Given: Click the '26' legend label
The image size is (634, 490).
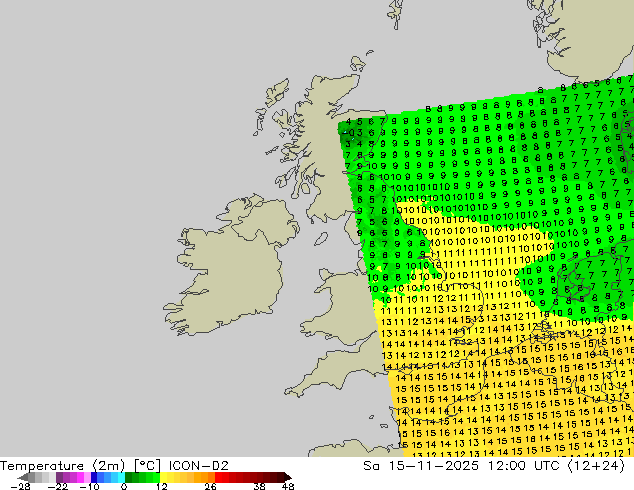Looking at the screenshot, I should (x=210, y=486).
